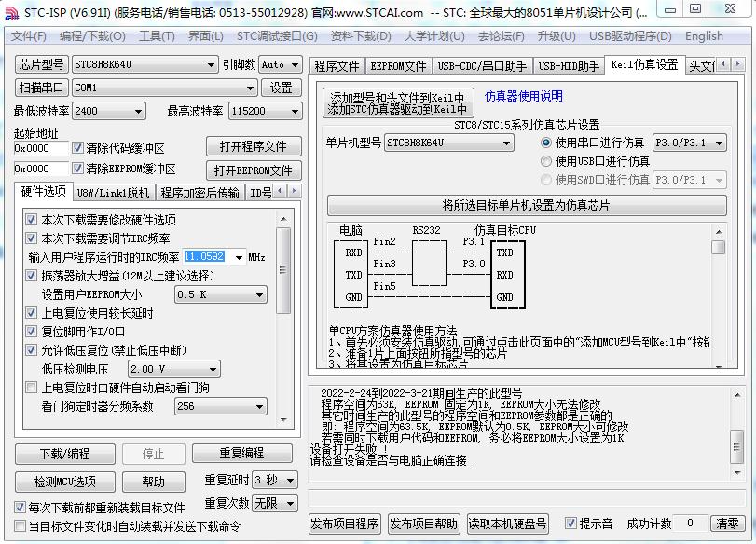The image size is (756, 544).
Task: Switch to U8W/Link1脱机 tab
Action: pyautogui.click(x=114, y=193)
